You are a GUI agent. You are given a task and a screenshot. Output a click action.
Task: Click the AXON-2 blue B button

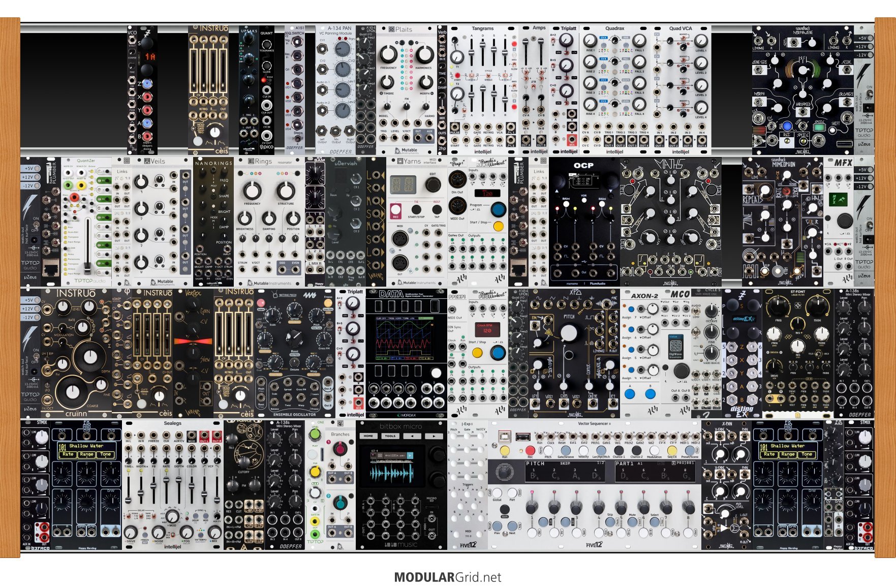650,394
